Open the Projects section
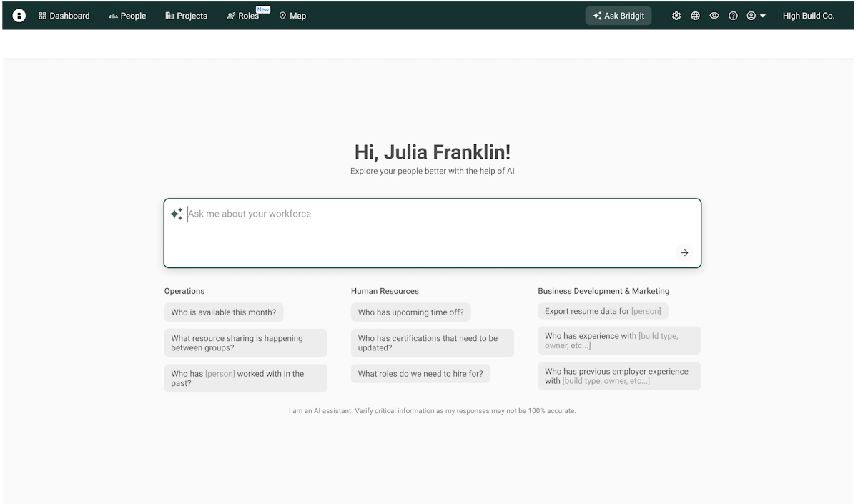This screenshot has height=504, width=858. click(x=186, y=15)
